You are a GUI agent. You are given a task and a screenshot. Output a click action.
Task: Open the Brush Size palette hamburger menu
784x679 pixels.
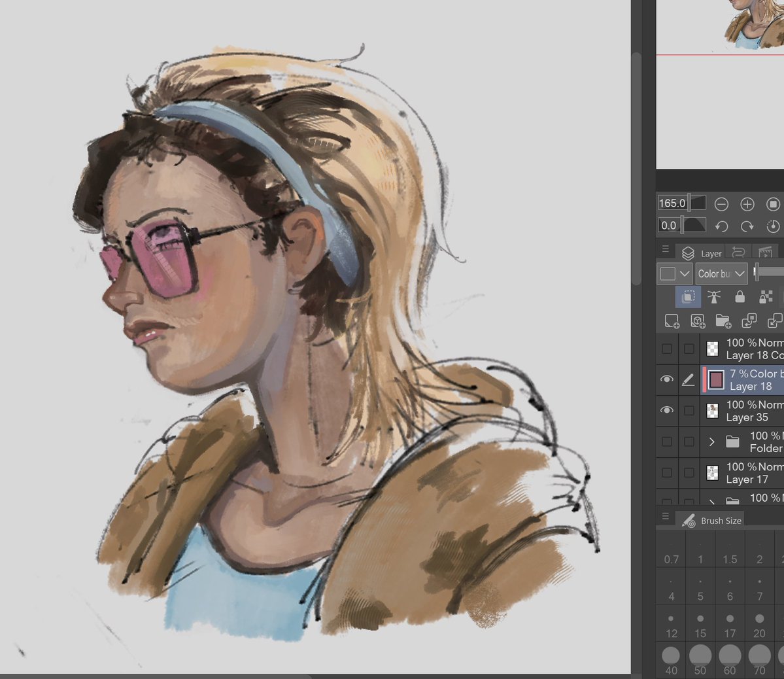pos(665,516)
